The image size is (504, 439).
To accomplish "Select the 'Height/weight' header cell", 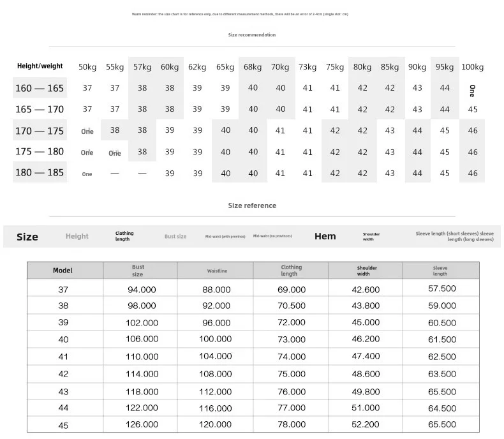I will 40,66.
